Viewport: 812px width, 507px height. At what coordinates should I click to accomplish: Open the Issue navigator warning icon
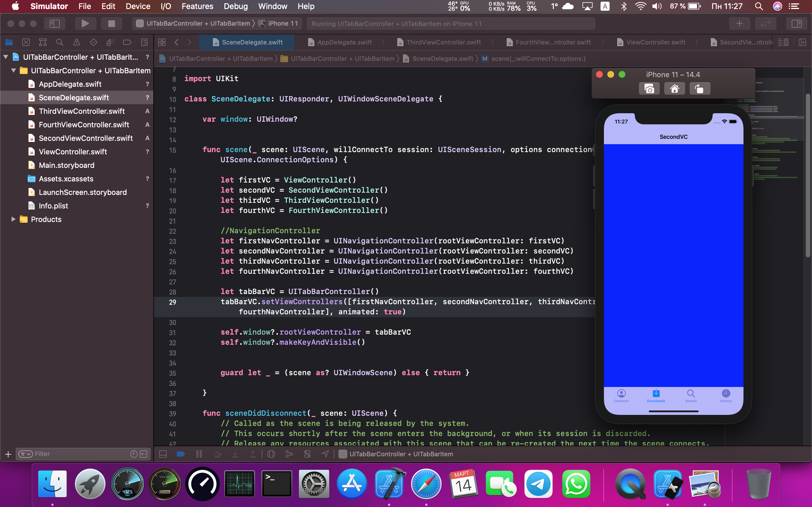pyautogui.click(x=76, y=42)
